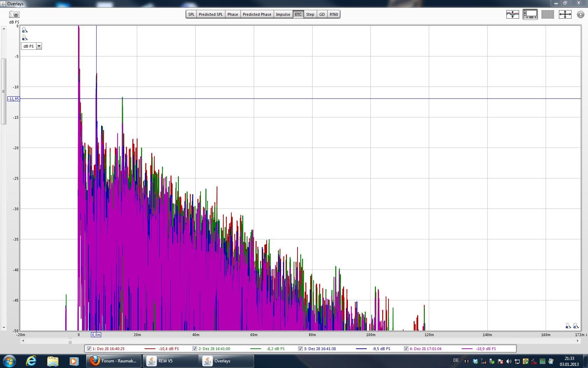
Task: Switch to the Step tab
Action: click(x=310, y=14)
